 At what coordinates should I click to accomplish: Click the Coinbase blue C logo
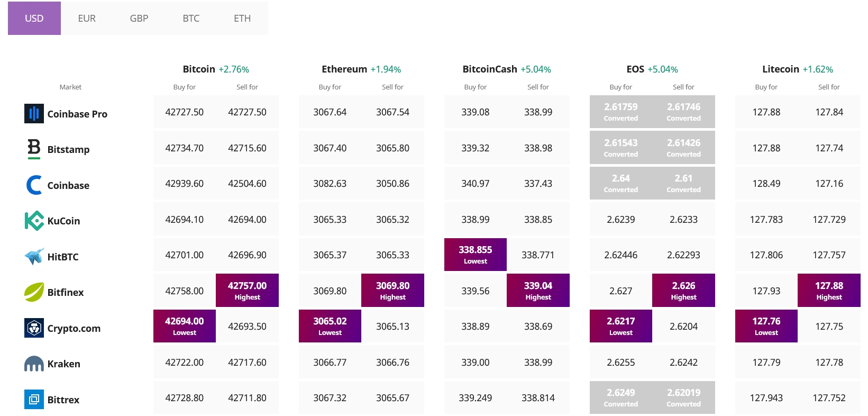coord(34,185)
